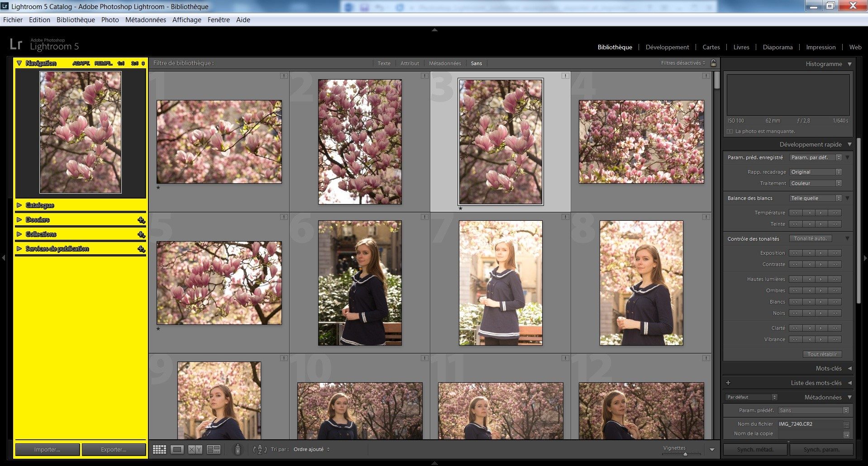Add keyword with Liste des mots-clés plus
Image resolution: width=868 pixels, height=466 pixels.
pos(728,383)
